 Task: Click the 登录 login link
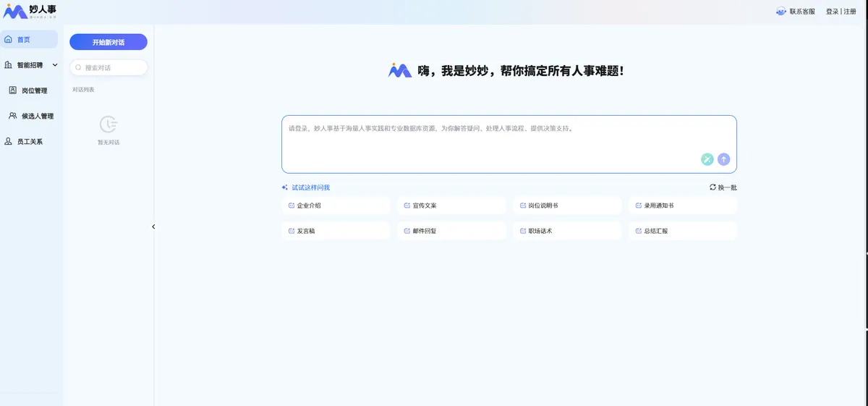click(x=832, y=12)
